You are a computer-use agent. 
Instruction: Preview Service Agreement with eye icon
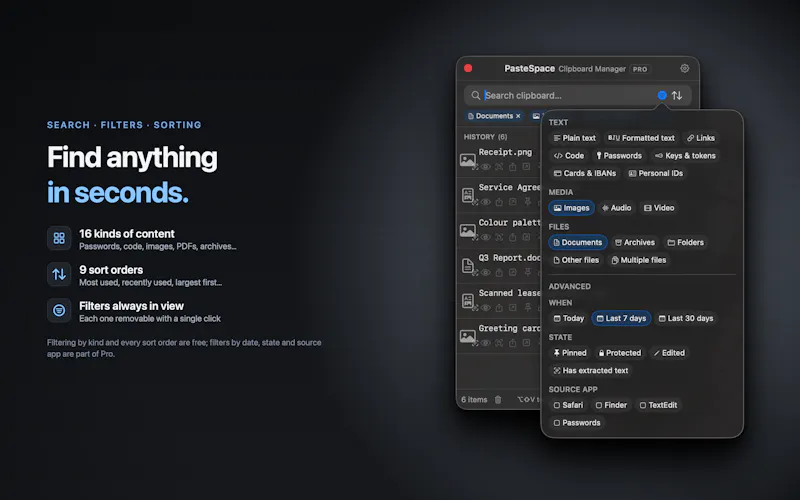click(x=486, y=202)
